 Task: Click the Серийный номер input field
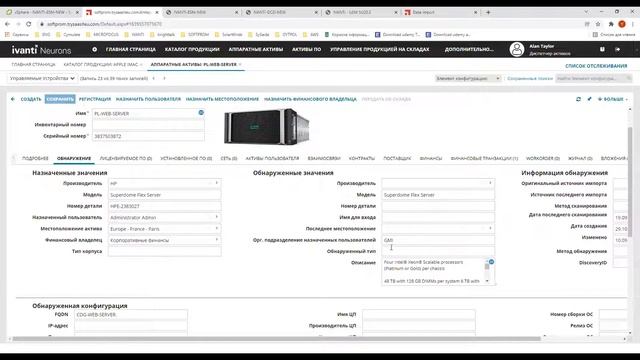click(148, 136)
